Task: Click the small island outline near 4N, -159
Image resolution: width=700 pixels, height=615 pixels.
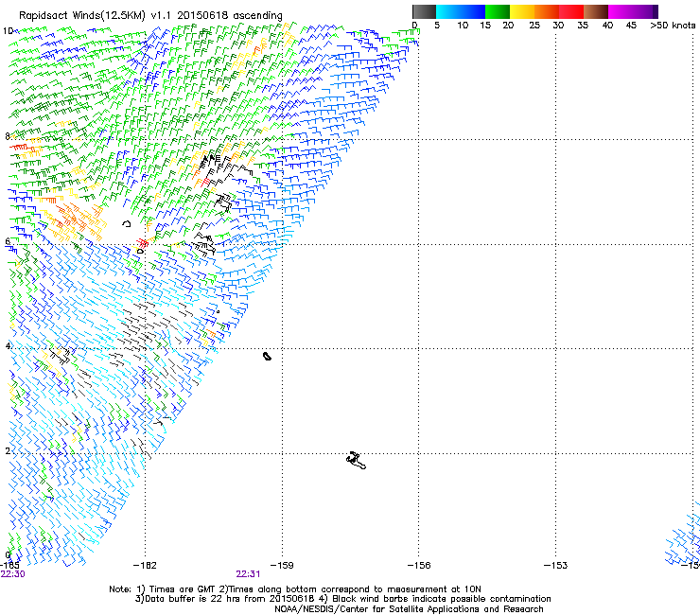Action: (267, 356)
